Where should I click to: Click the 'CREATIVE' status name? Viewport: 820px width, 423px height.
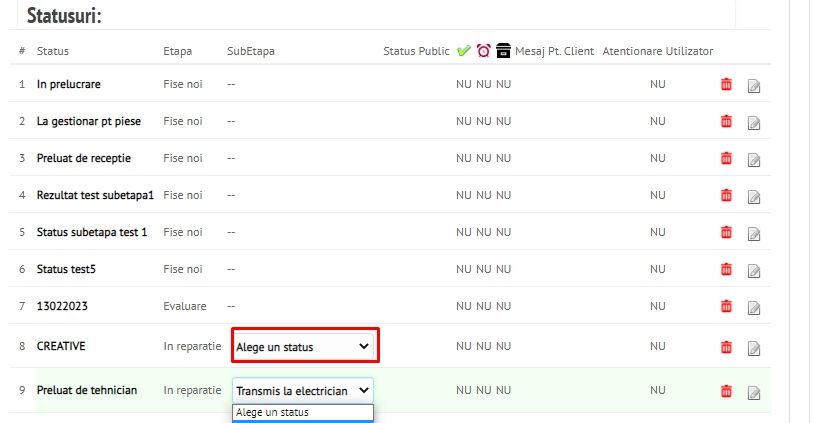(61, 347)
